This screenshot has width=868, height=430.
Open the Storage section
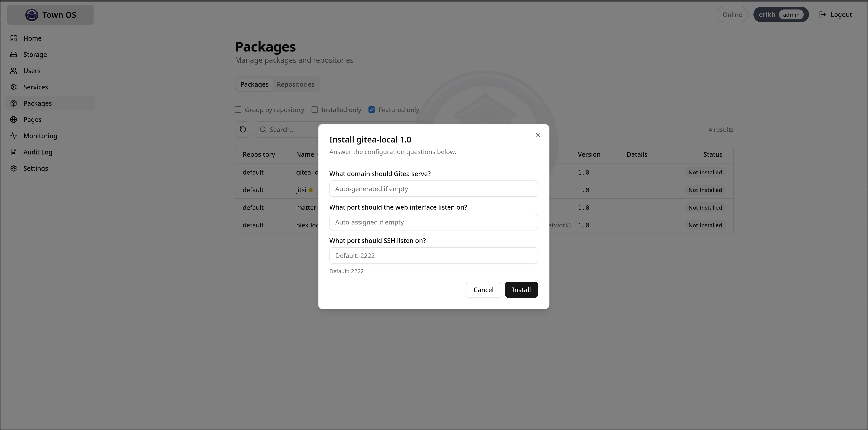click(x=35, y=54)
